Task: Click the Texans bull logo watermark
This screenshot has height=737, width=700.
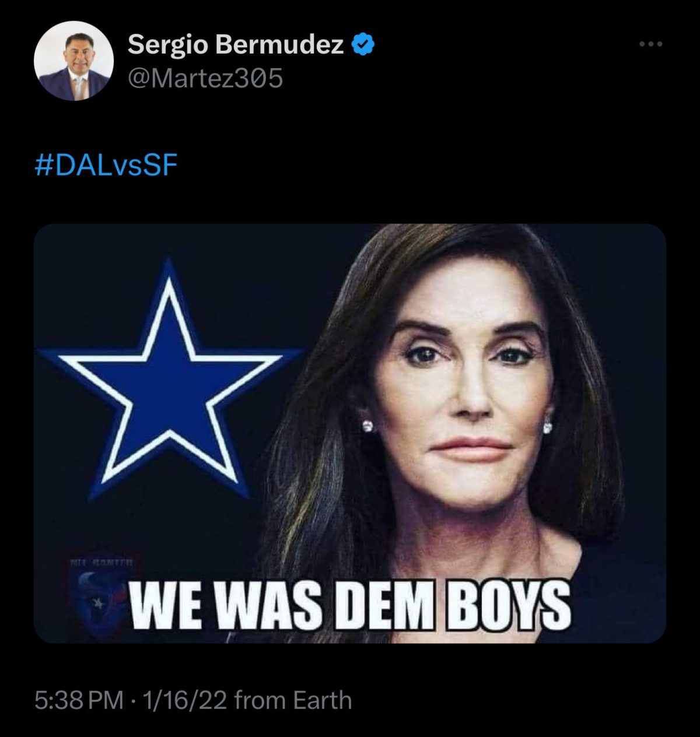Action: click(92, 598)
